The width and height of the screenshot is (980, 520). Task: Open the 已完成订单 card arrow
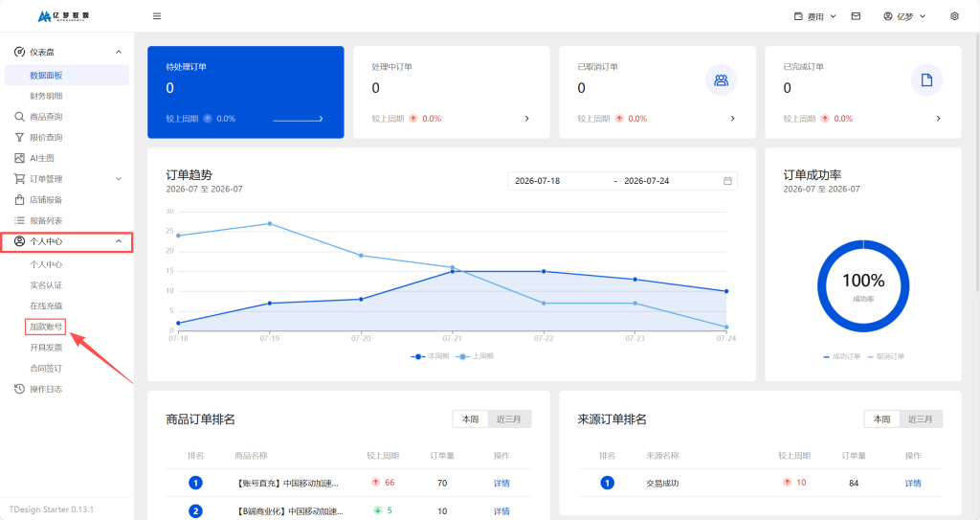click(x=938, y=118)
